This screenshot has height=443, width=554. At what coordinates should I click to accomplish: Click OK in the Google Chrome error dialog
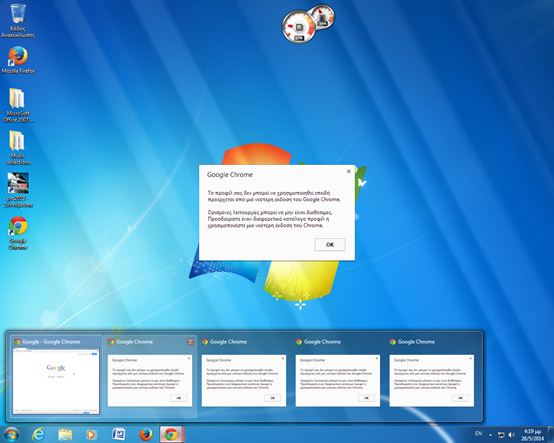click(x=330, y=244)
